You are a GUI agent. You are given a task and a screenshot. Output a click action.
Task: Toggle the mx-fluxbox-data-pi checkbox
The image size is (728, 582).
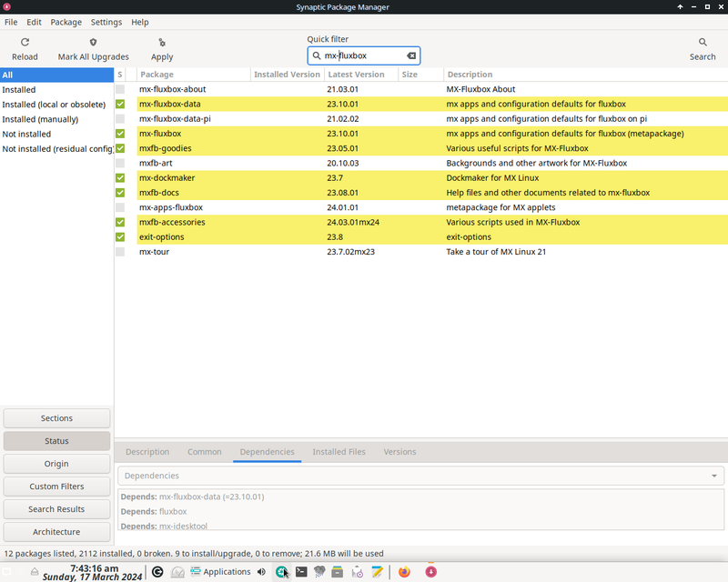point(120,119)
